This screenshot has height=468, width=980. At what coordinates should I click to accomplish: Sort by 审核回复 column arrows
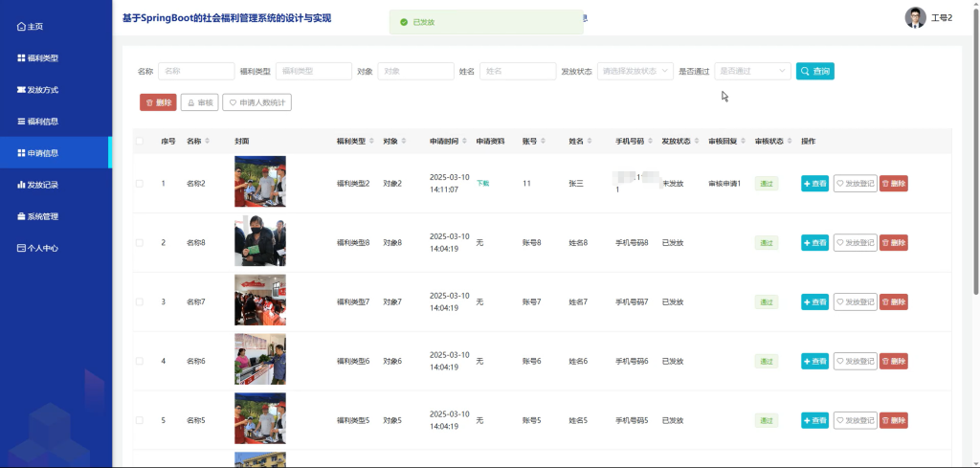(743, 142)
